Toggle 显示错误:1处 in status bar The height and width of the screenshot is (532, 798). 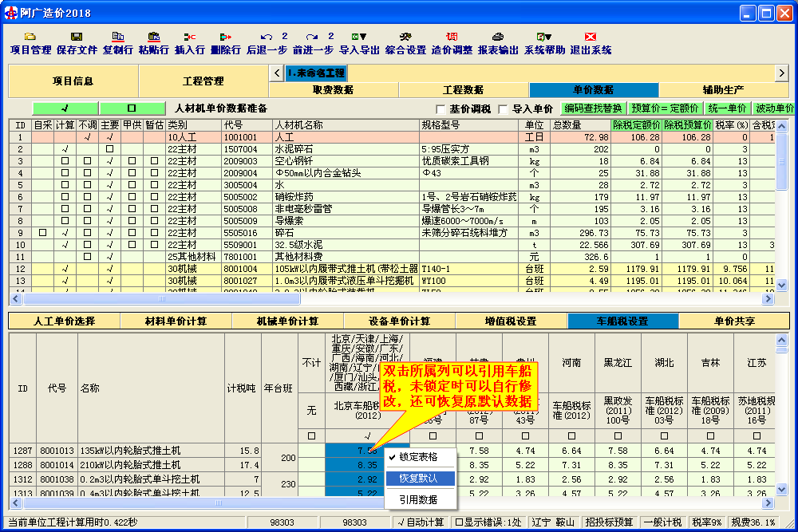pyautogui.click(x=488, y=522)
